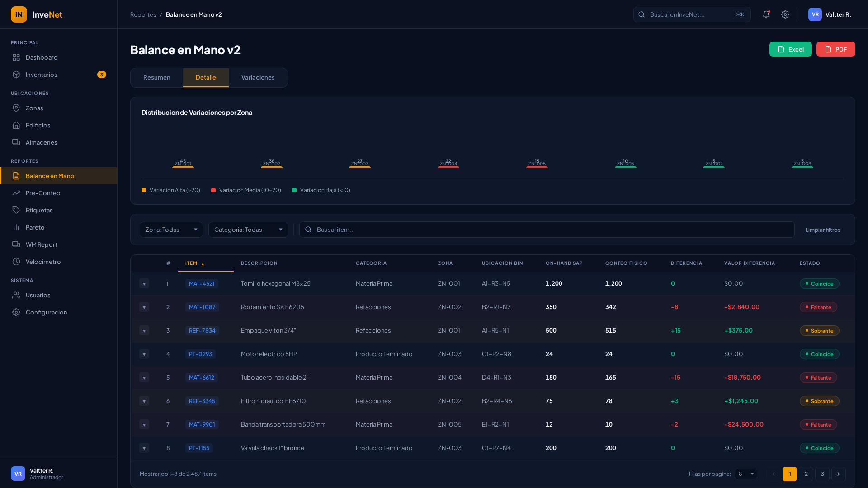Toggle Variacion Media legend item
Screen dimensions: 868x488
[x=246, y=190]
